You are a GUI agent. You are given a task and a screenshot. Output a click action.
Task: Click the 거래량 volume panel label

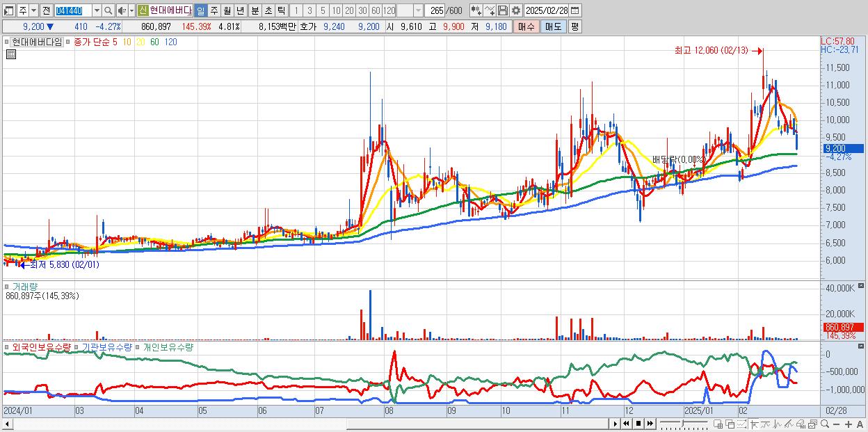pyautogui.click(x=24, y=286)
